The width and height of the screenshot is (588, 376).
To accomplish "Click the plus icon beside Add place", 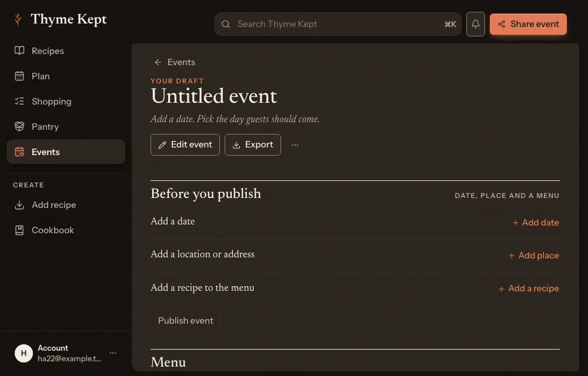I will pyautogui.click(x=512, y=256).
